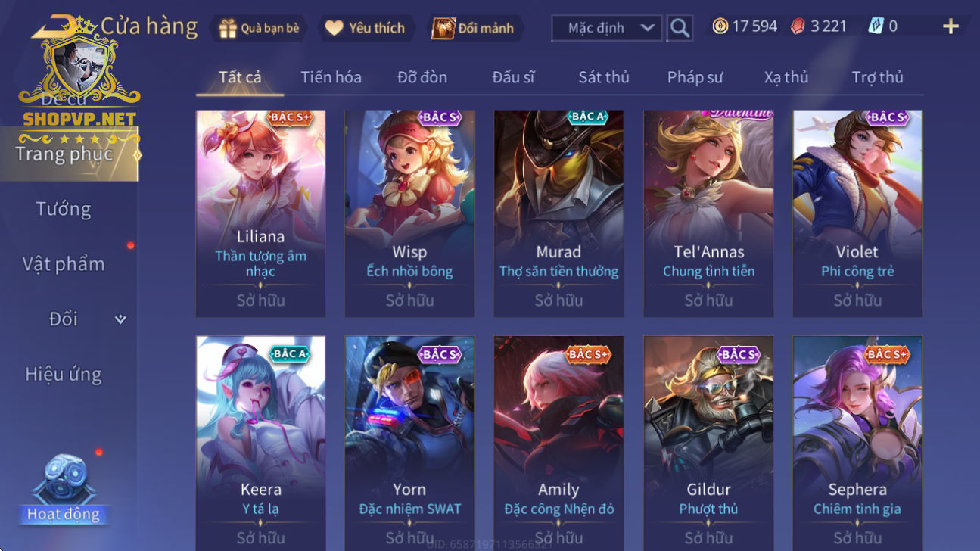980x551 pixels.
Task: Click the blue voucher ticket icon
Action: pyautogui.click(x=876, y=26)
